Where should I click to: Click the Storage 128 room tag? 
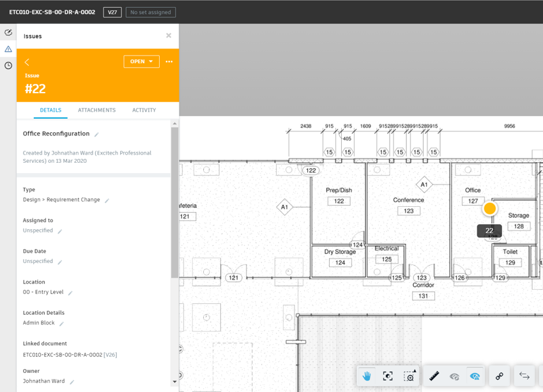click(519, 226)
